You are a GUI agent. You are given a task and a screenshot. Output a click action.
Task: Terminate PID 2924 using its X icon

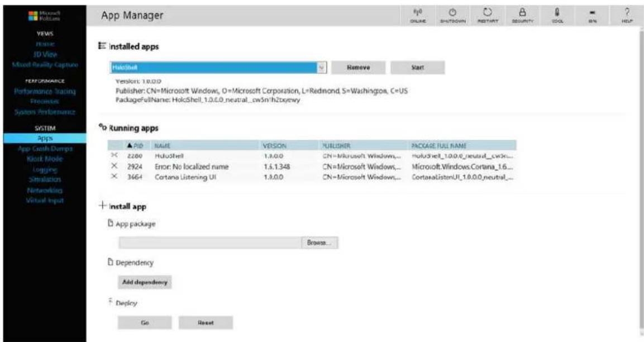point(114,166)
